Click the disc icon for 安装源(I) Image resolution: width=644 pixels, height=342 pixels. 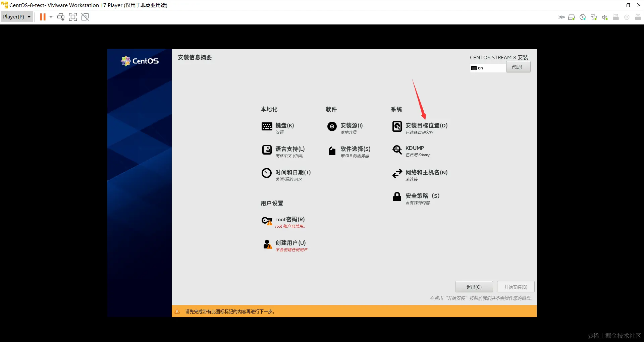click(x=332, y=126)
